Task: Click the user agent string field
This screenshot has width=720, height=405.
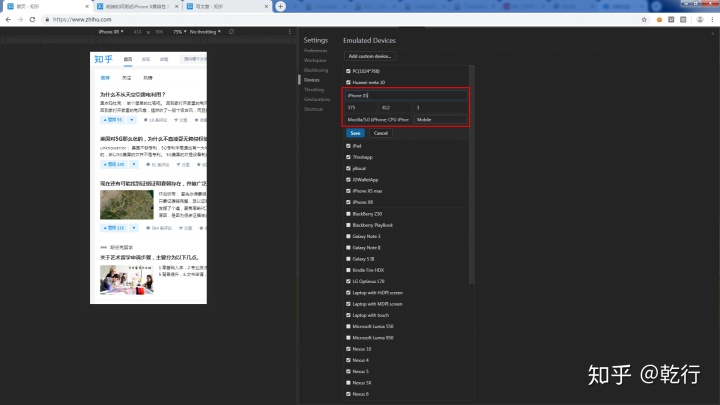Action: [x=378, y=119]
